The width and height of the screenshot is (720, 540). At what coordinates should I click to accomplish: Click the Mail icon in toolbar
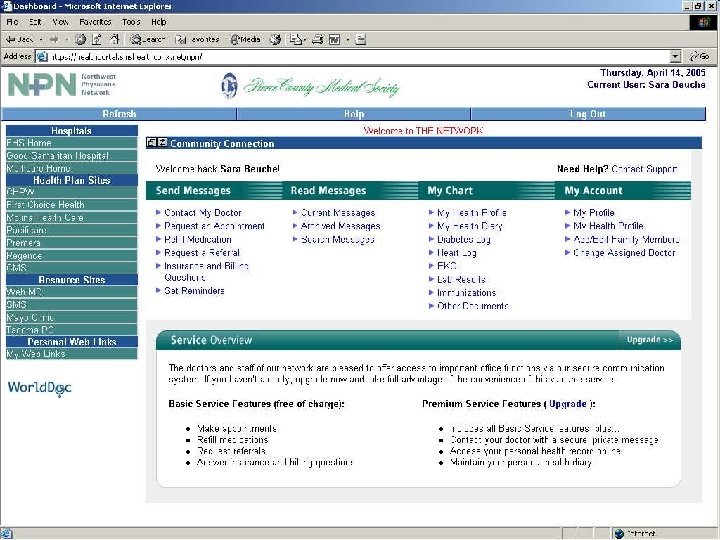pyautogui.click(x=295, y=40)
